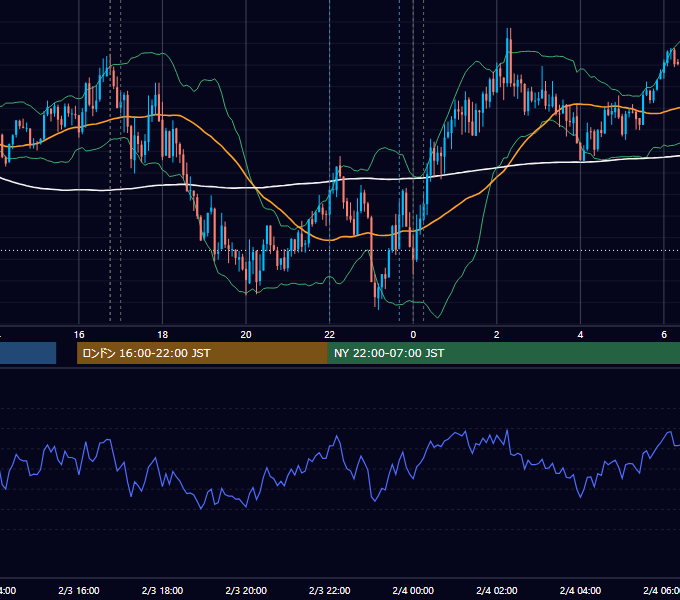Click the blue session bar left of ロンドン
Screen dimensions: 680x600
[28, 353]
